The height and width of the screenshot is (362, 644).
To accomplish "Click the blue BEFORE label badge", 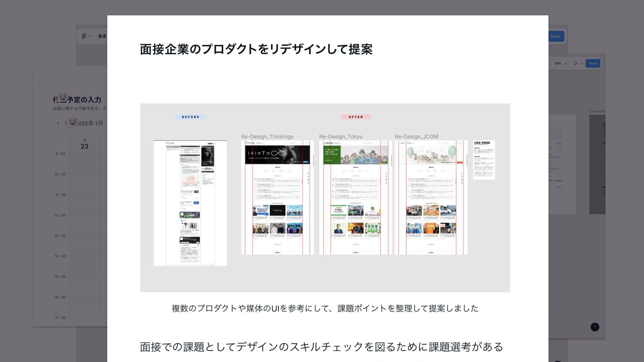I will click(x=190, y=117).
